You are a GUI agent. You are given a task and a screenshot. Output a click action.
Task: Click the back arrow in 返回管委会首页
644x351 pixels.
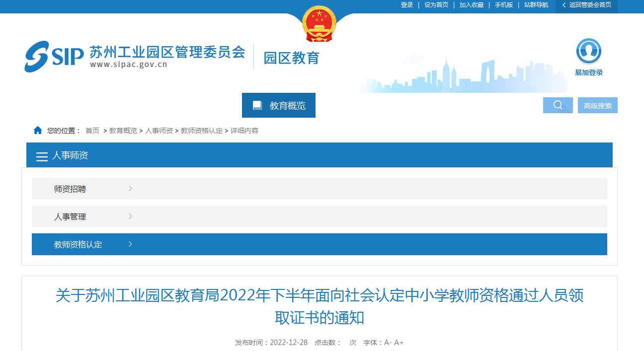point(564,5)
